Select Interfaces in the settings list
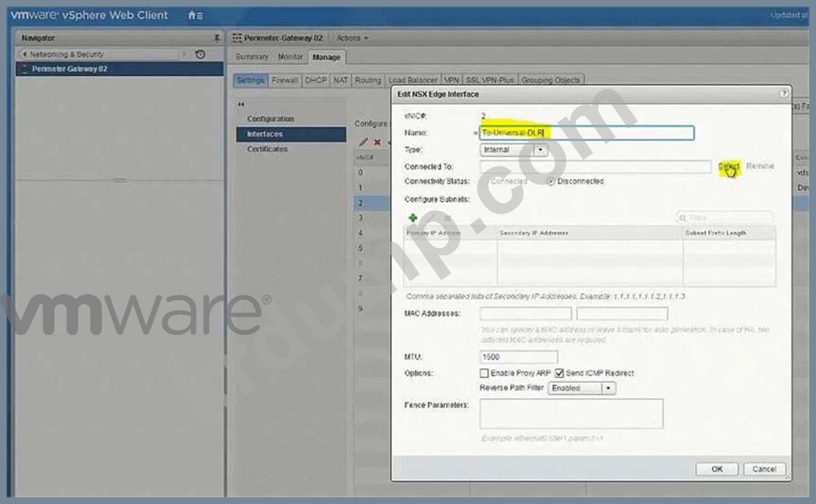The image size is (816, 504). pos(291,134)
